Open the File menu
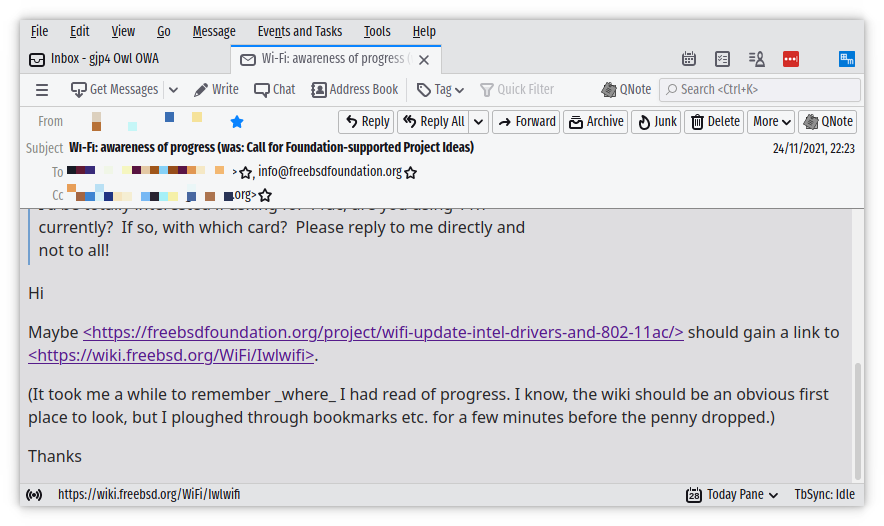The image size is (884, 526). click(x=39, y=32)
